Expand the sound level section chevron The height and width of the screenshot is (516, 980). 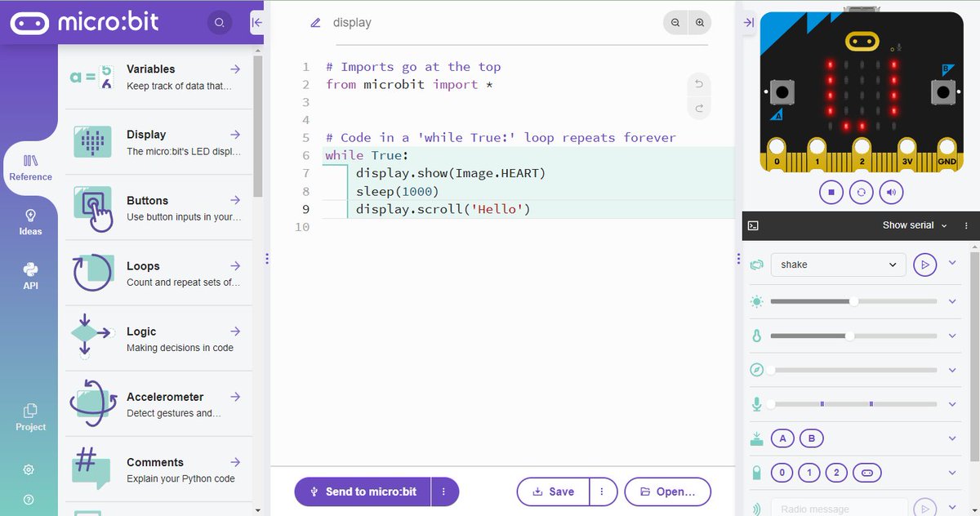[952, 404]
